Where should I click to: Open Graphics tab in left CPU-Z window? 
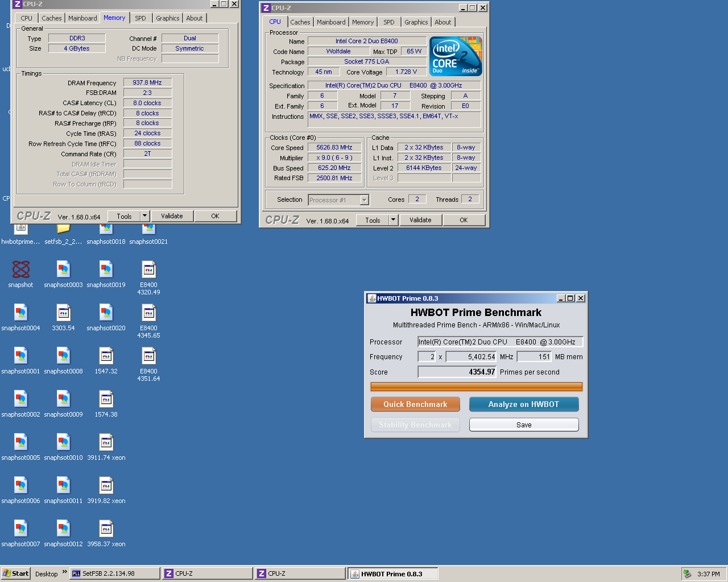[168, 18]
